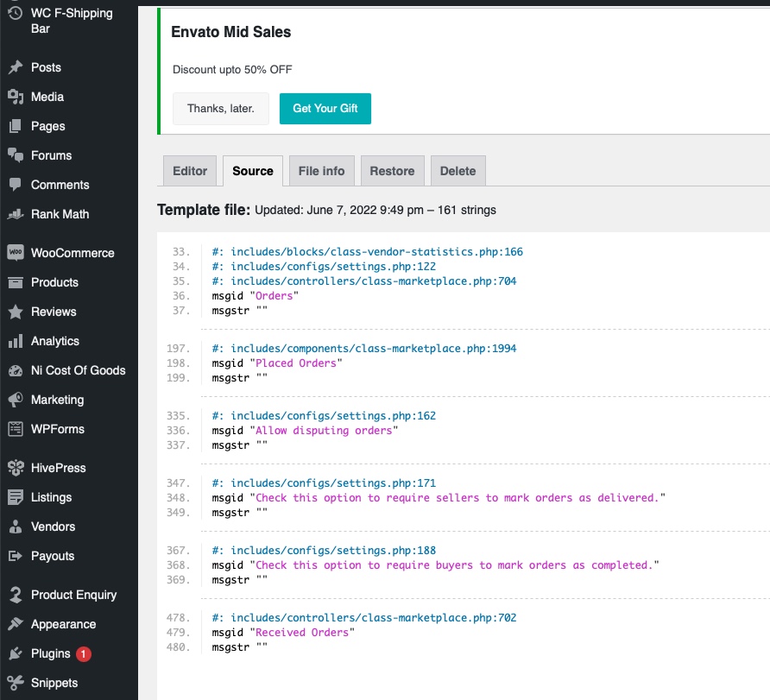Open the File info tab

321,171
